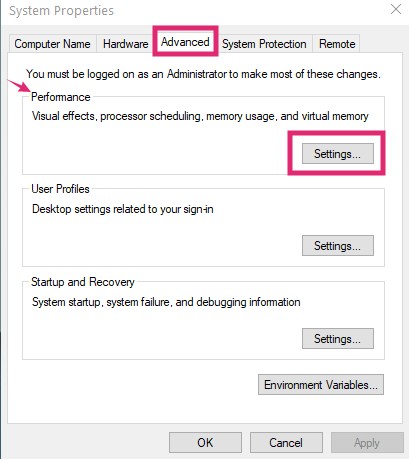Switch to the Computer Name tab

[53, 44]
